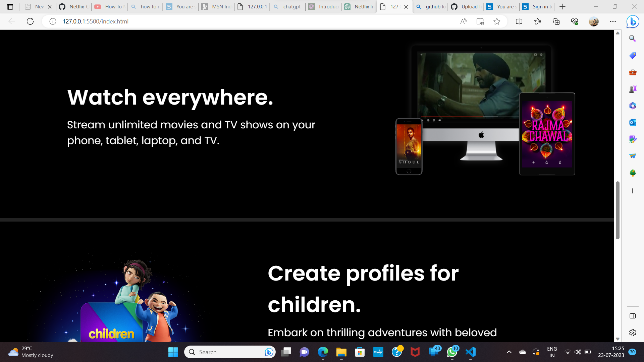Switch to the chatgpt search tab
Screen dimensions: 644x362
click(287, 7)
